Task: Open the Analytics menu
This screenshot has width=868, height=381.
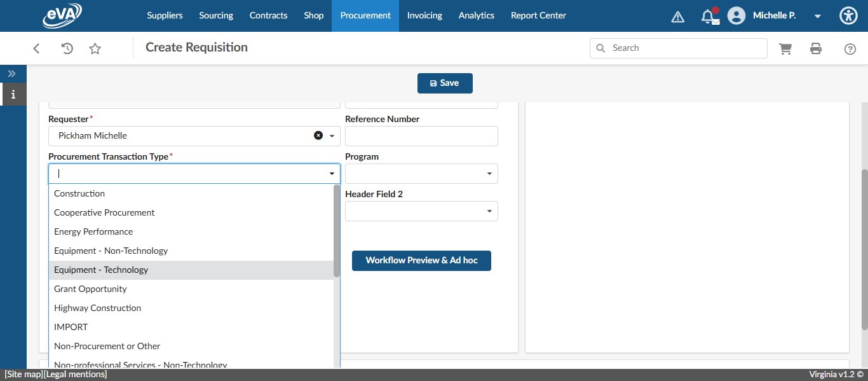Action: pos(476,16)
